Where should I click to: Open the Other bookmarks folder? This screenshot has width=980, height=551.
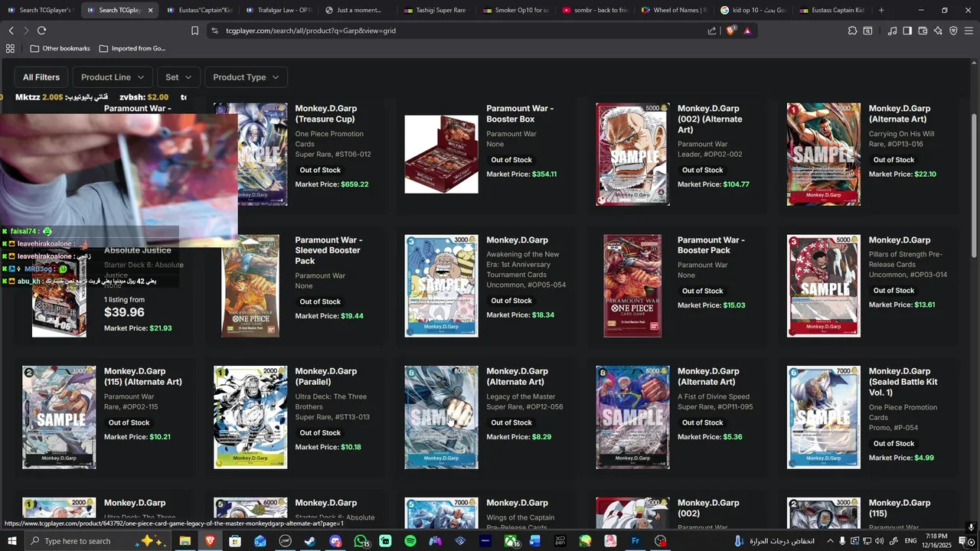point(60,48)
